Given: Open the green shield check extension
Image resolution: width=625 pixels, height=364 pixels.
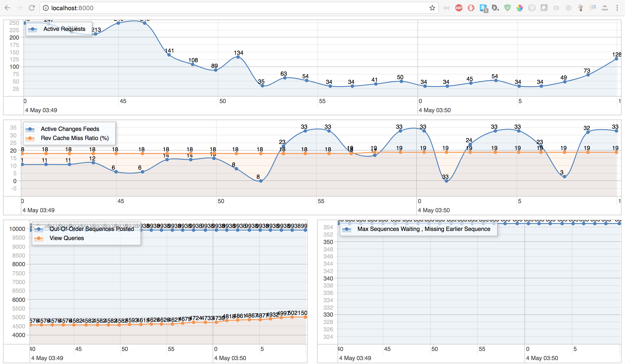Looking at the screenshot, I should coord(507,8).
